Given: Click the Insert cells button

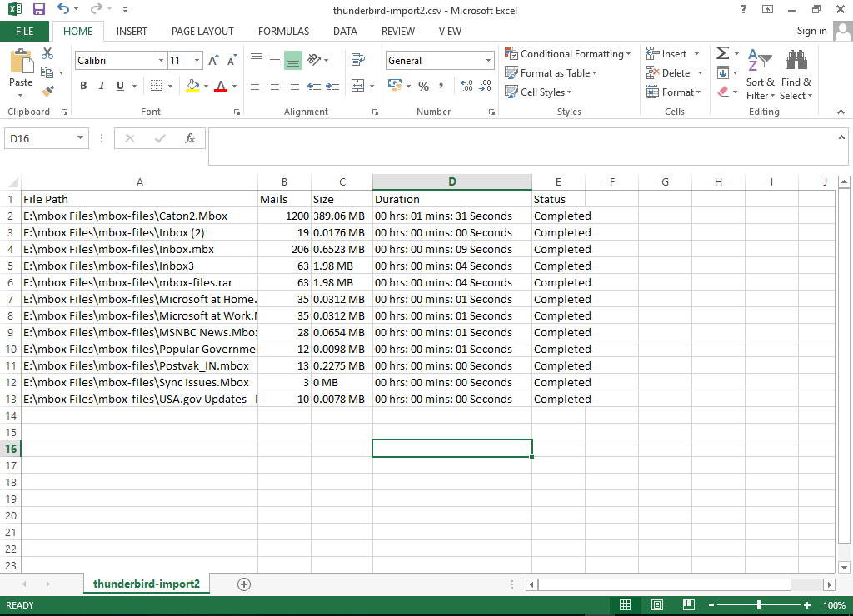Looking at the screenshot, I should point(666,54).
